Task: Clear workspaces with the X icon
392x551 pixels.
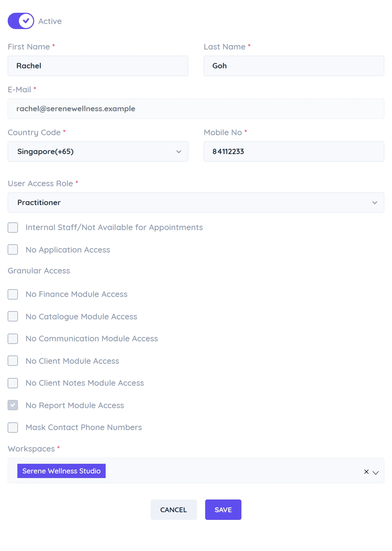Action: click(x=366, y=472)
